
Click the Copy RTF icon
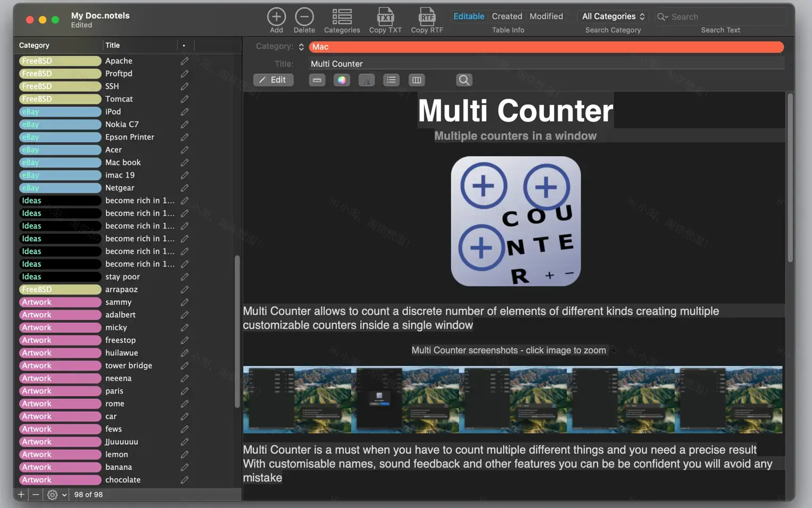427,17
